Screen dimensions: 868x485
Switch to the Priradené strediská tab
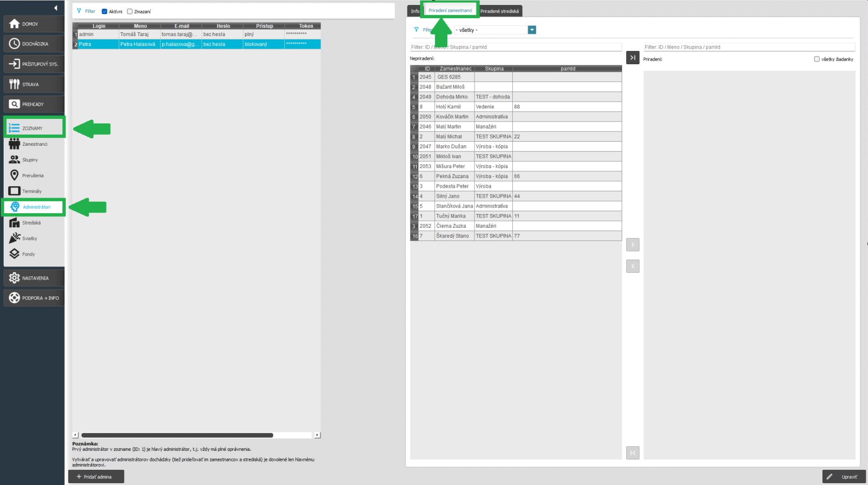point(499,11)
